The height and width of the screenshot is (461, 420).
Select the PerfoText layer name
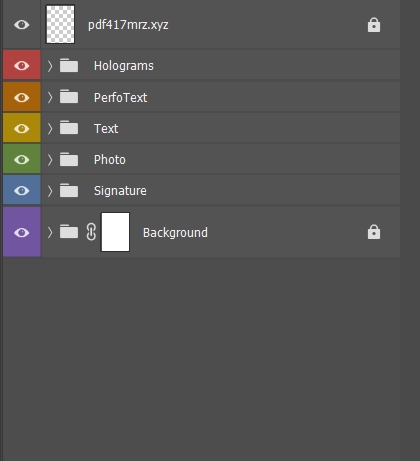click(x=120, y=98)
